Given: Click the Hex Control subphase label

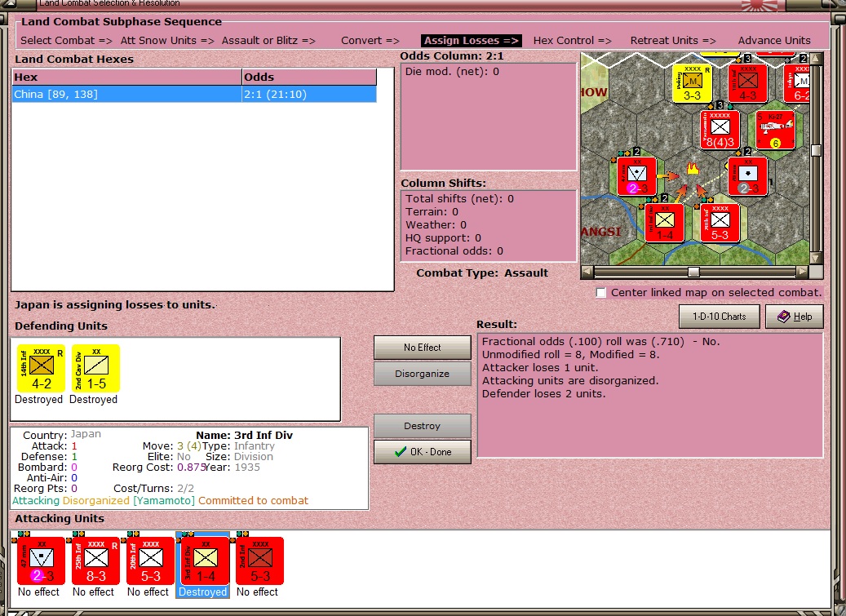Looking at the screenshot, I should click(x=573, y=41).
